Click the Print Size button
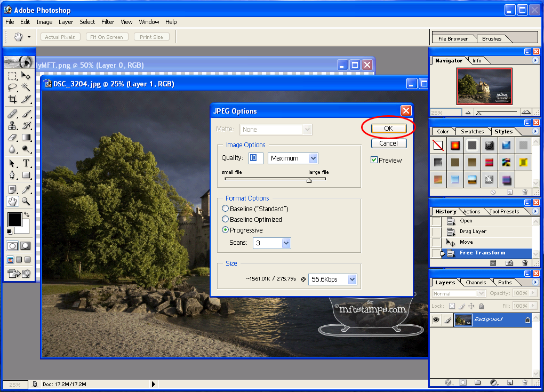The image size is (544, 392). coord(151,37)
